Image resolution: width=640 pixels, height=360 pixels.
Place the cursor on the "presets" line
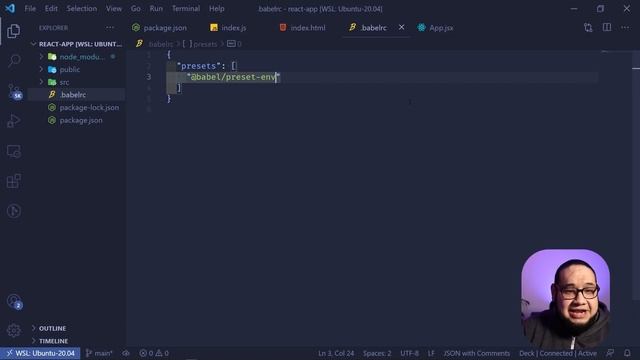[x=206, y=66]
